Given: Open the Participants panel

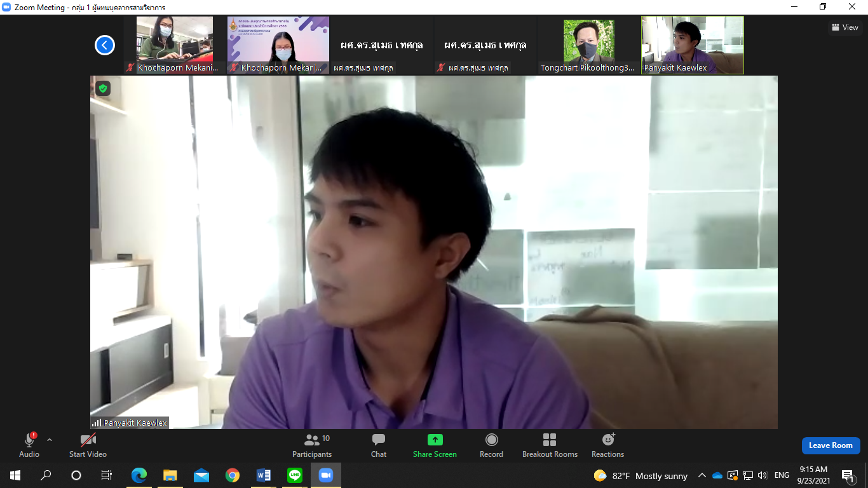Looking at the screenshot, I should 312,445.
